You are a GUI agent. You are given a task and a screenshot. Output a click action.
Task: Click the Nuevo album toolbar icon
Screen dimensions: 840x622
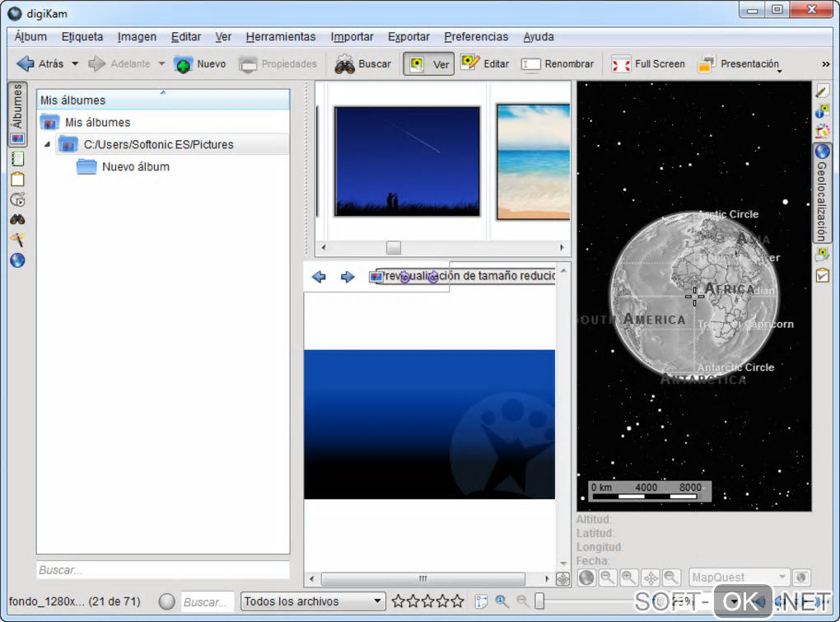pos(184,63)
